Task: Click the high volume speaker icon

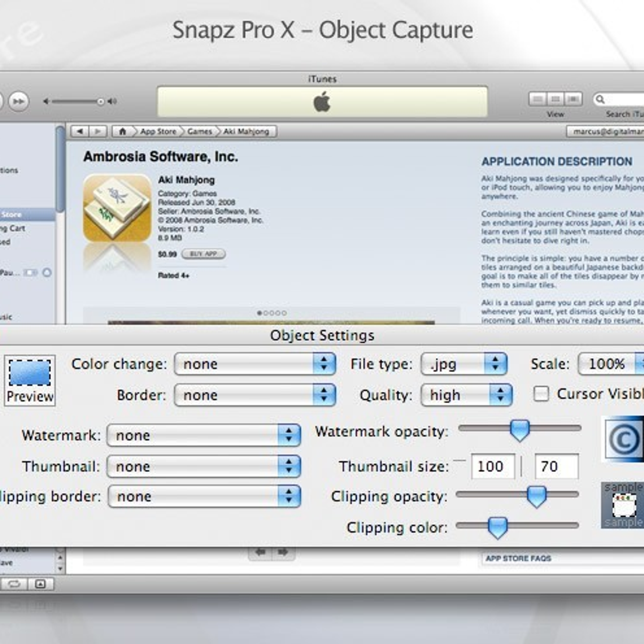Action: click(112, 101)
